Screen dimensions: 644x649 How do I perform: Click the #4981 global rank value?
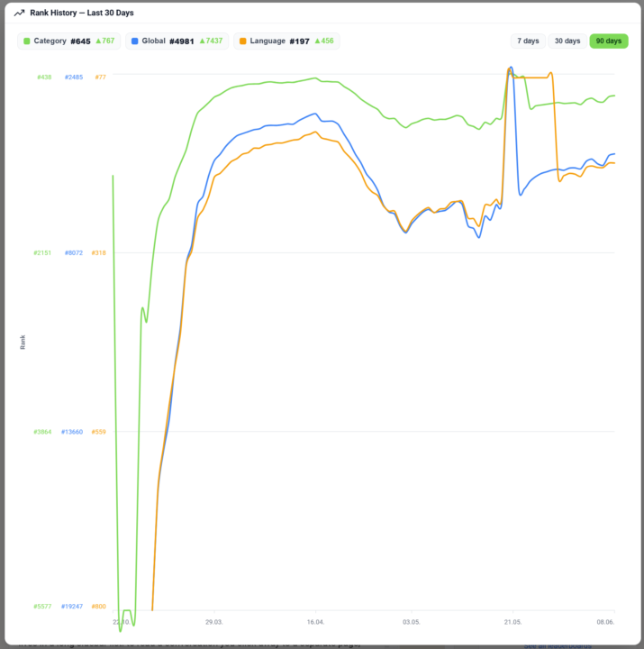[182, 41]
